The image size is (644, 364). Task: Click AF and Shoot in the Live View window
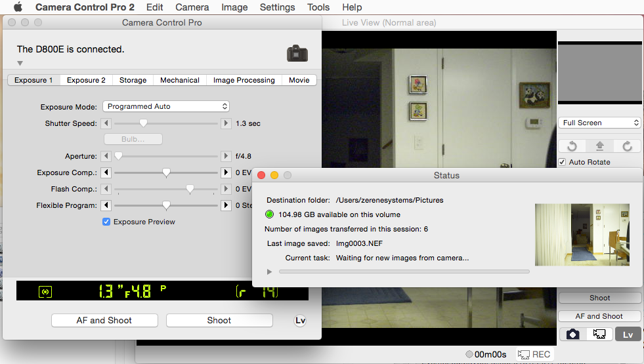(599, 316)
